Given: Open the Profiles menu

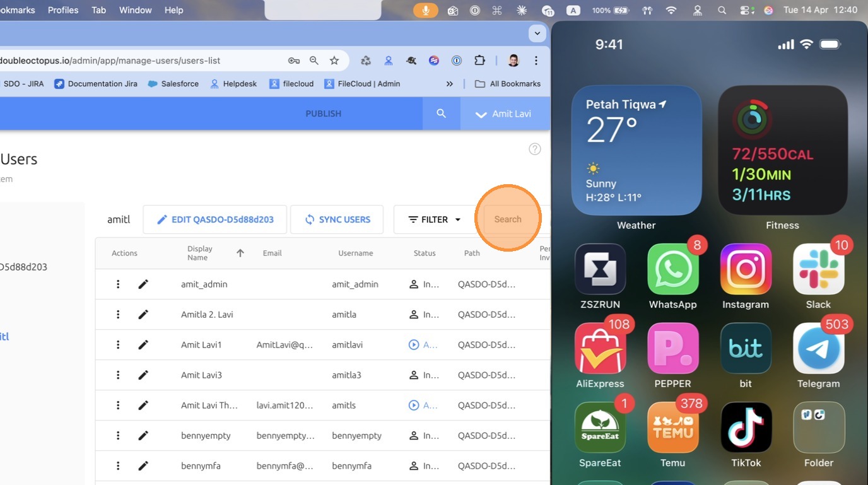Looking at the screenshot, I should click(63, 10).
